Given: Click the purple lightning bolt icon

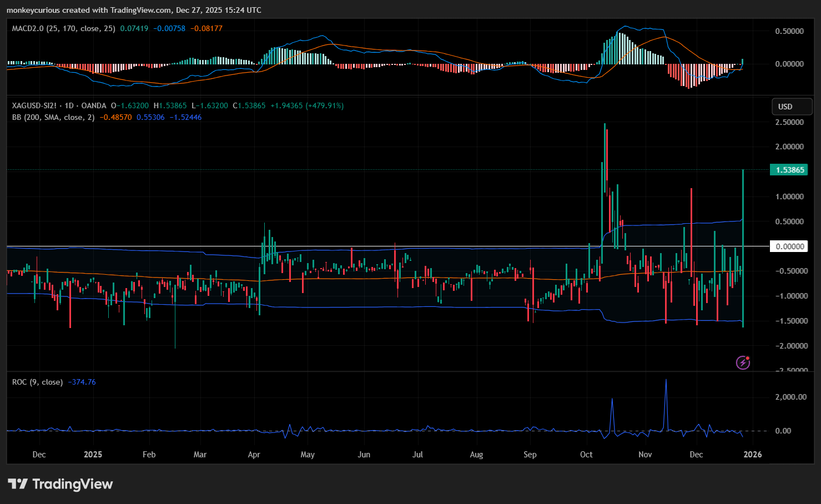Looking at the screenshot, I should coord(743,362).
